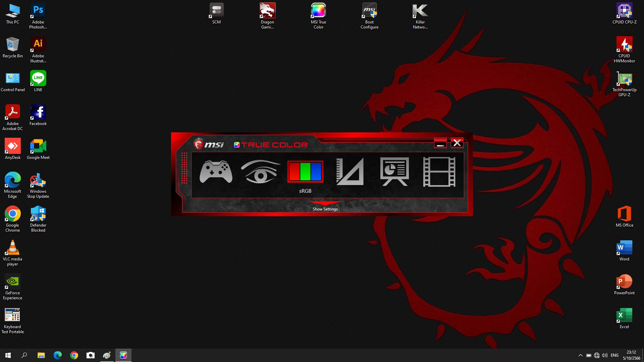Select the Keyboard Test Portable shortcut
This screenshot has width=644, height=362.
(x=12, y=320)
